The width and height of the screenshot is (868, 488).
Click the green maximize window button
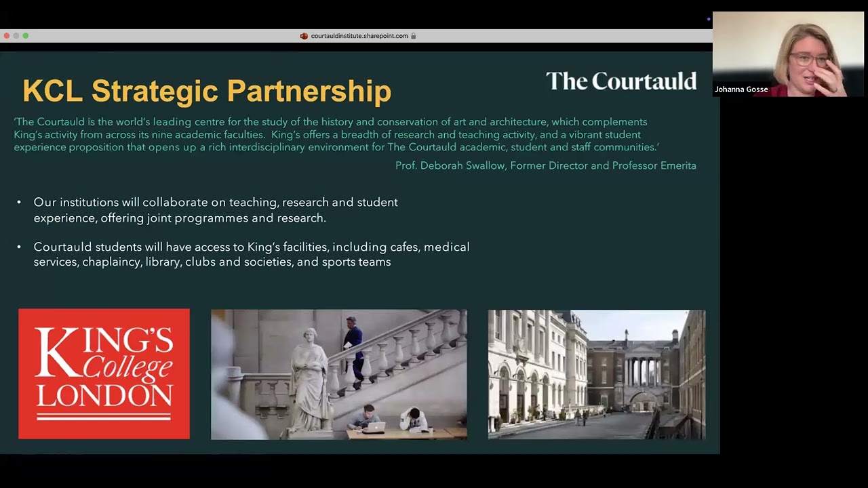coord(26,36)
